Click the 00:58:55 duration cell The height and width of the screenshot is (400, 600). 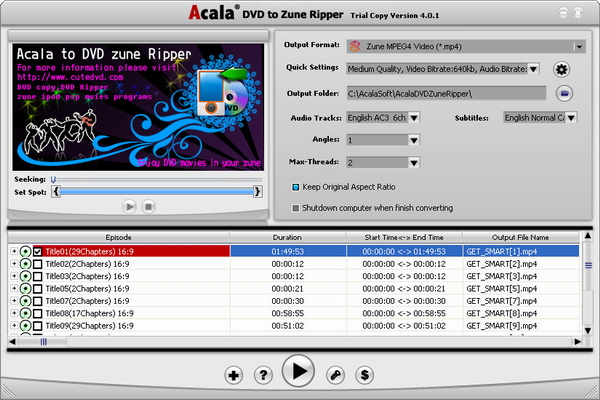click(288, 313)
